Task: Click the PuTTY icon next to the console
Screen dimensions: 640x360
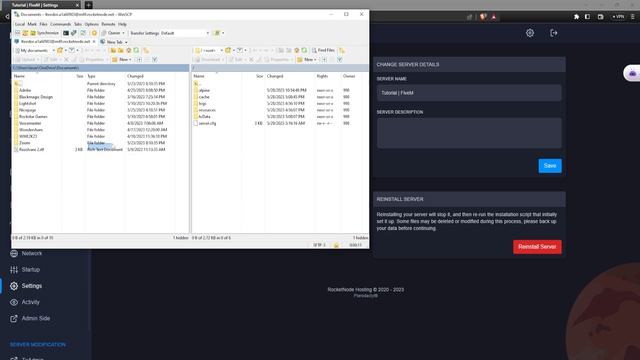Action: 74,33
